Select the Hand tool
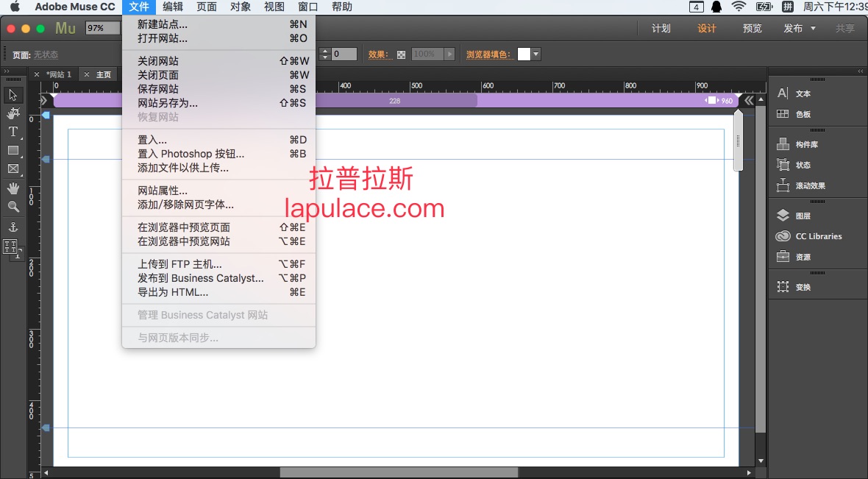The height and width of the screenshot is (479, 868). click(13, 188)
